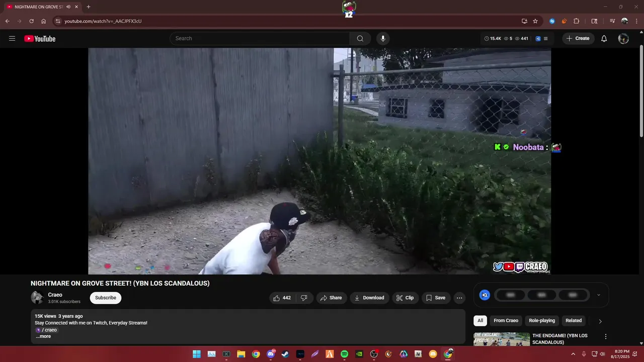Show hidden system tray icons
This screenshot has height=362, width=644.
[573, 354]
